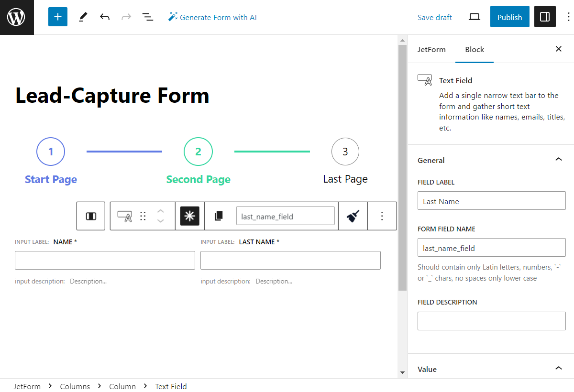Undo the last change
This screenshot has width=574, height=392.
[105, 17]
